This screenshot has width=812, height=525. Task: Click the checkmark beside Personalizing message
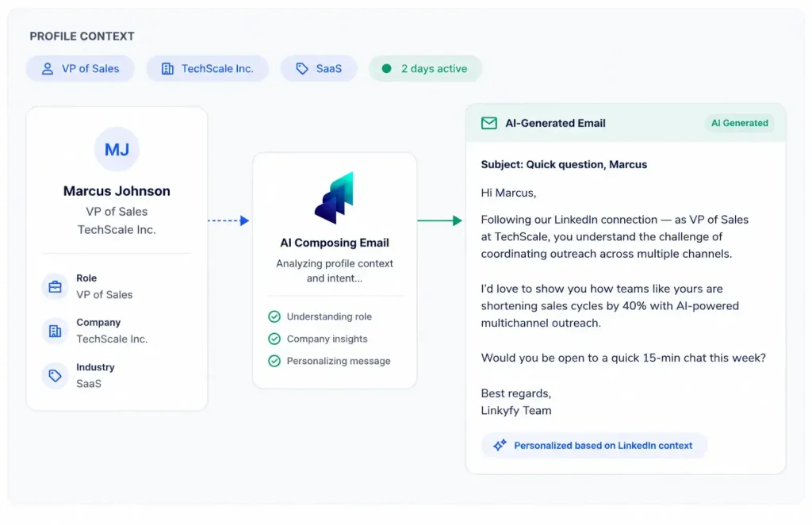[274, 361]
